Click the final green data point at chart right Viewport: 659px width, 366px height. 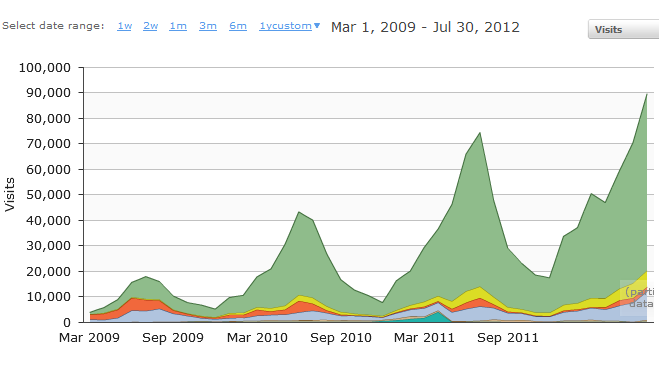[647, 94]
